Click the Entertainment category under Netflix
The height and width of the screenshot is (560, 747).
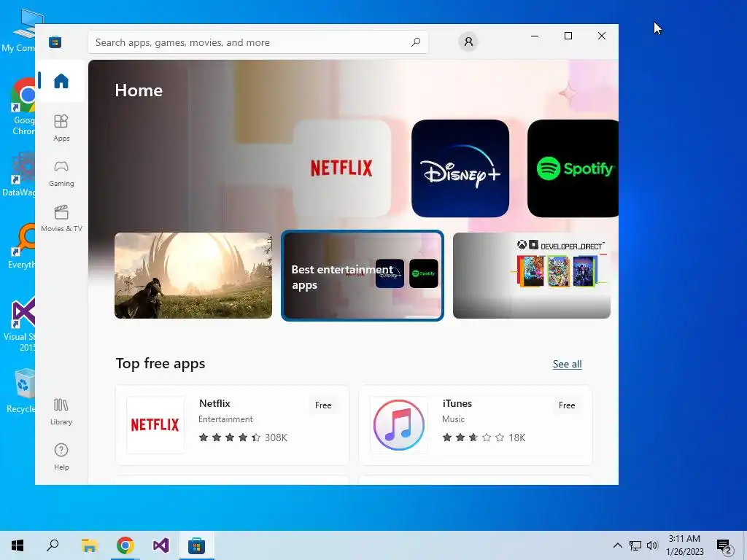(x=225, y=419)
